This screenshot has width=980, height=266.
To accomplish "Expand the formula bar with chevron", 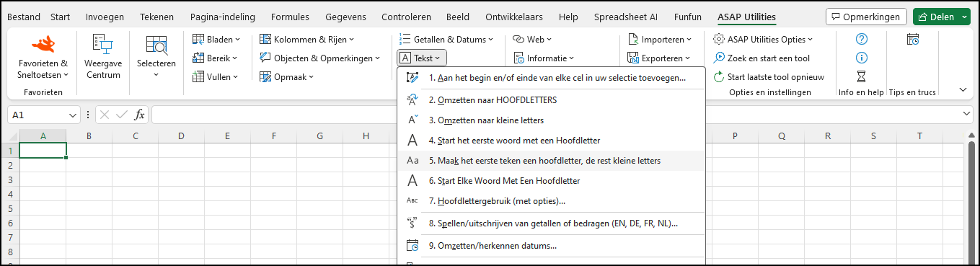I will click(967, 115).
